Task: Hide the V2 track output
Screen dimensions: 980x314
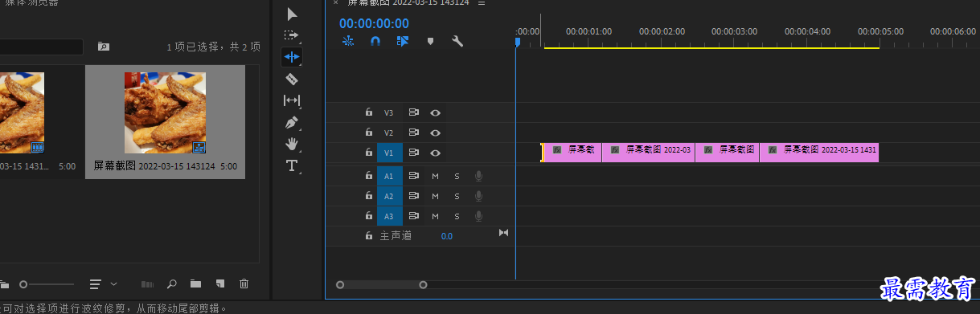Action: click(435, 133)
